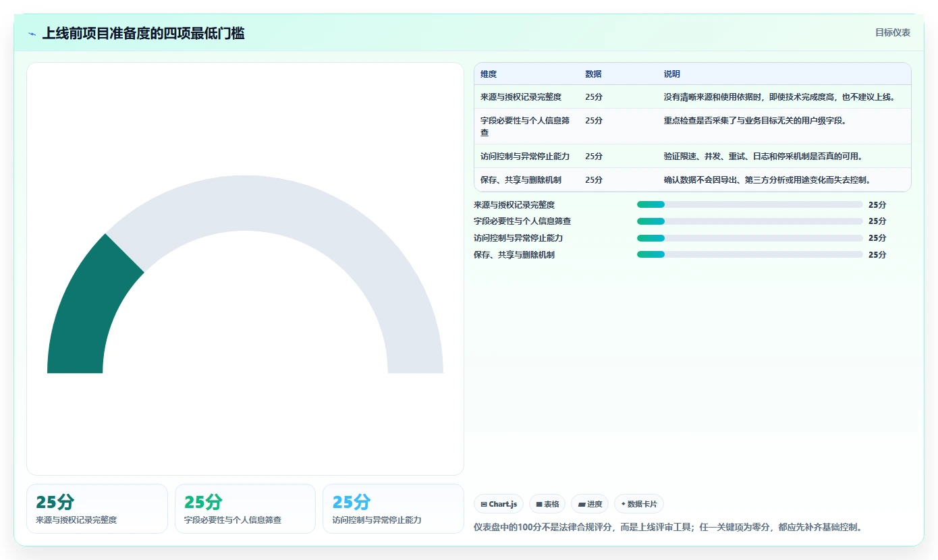Click the 进度 tag chip

(590, 504)
